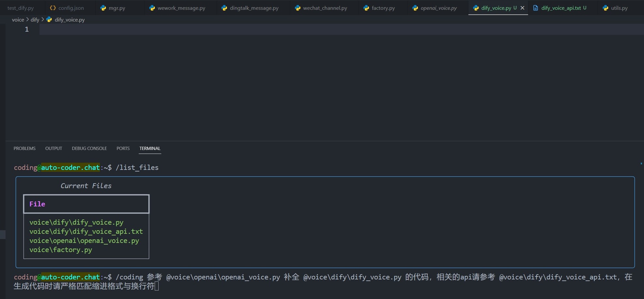Switch to the test_dify.py tab
Image resolution: width=644 pixels, height=299 pixels.
(20, 8)
